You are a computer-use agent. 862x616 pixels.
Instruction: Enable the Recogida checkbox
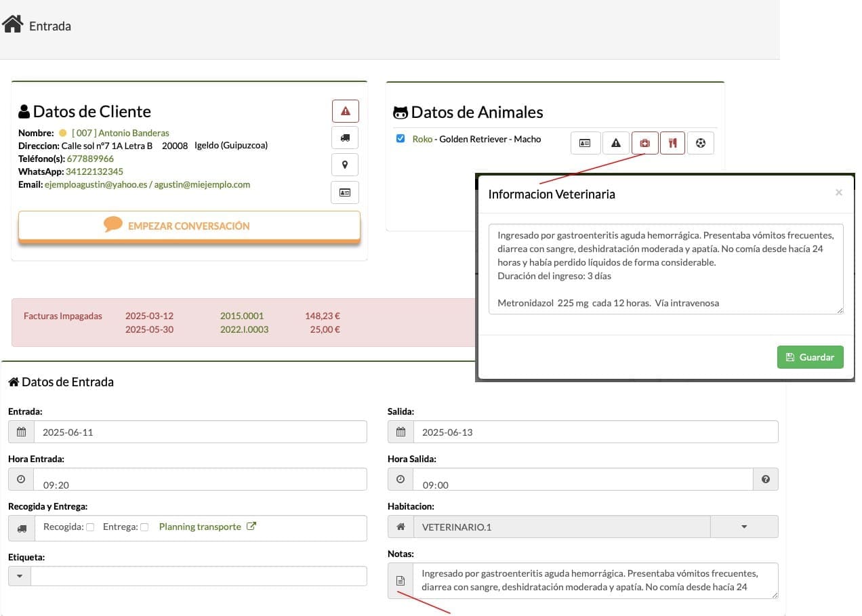(90, 527)
